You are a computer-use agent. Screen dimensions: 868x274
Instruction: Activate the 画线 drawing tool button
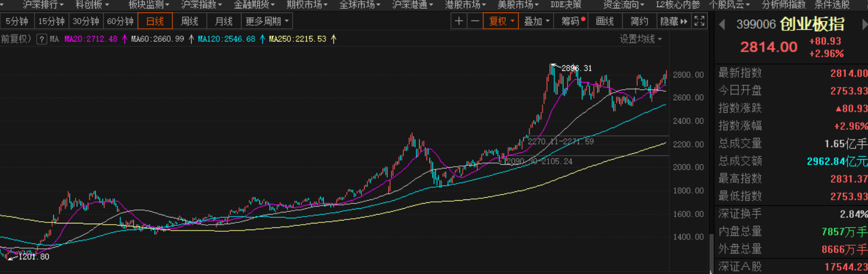(x=605, y=22)
